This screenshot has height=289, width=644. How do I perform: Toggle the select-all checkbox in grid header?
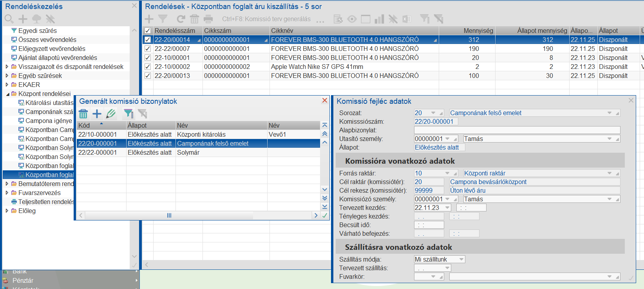point(148,31)
